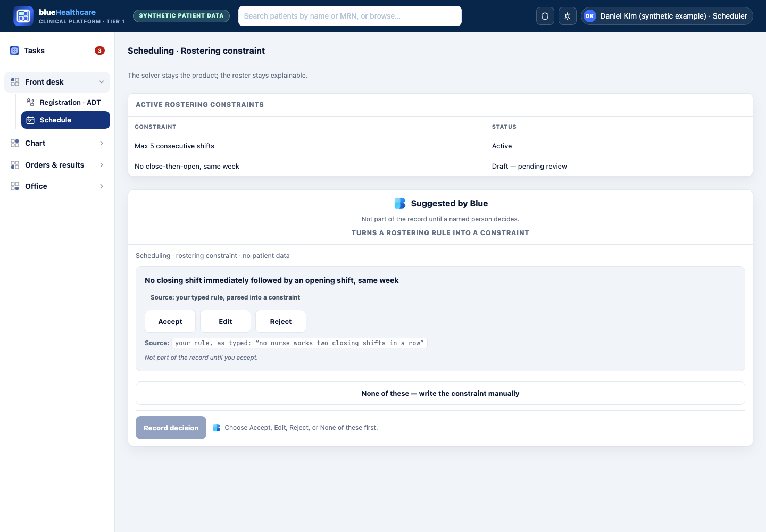Click the Synthetic Patient Data badge

pyautogui.click(x=181, y=16)
